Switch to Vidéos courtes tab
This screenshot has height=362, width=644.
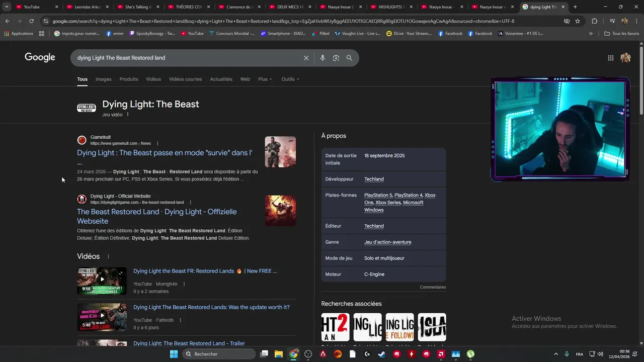(186, 79)
